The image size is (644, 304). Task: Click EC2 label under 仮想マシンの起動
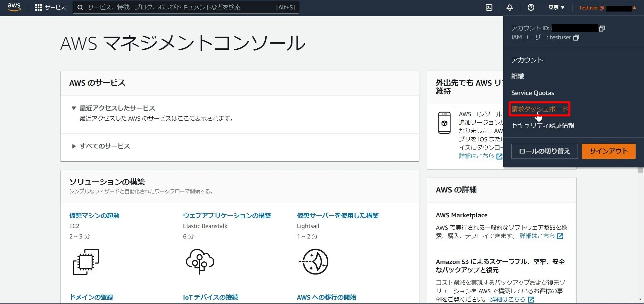pyautogui.click(x=74, y=226)
